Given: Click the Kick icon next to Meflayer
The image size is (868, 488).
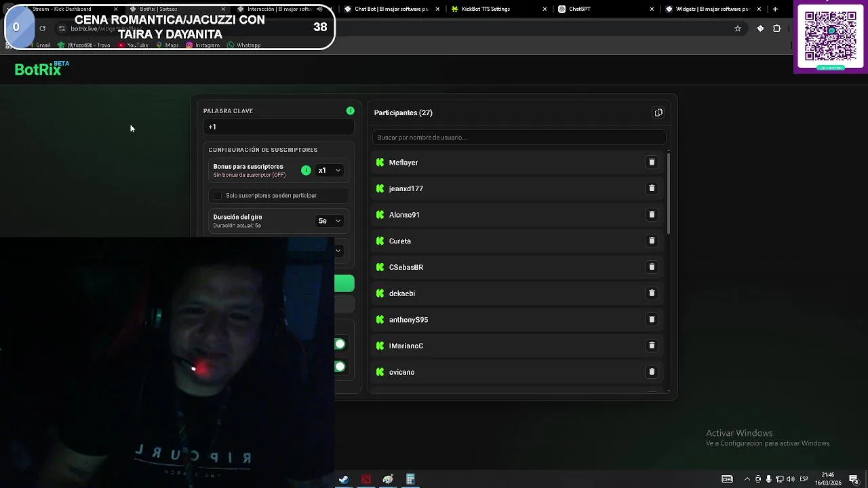Looking at the screenshot, I should click(380, 163).
